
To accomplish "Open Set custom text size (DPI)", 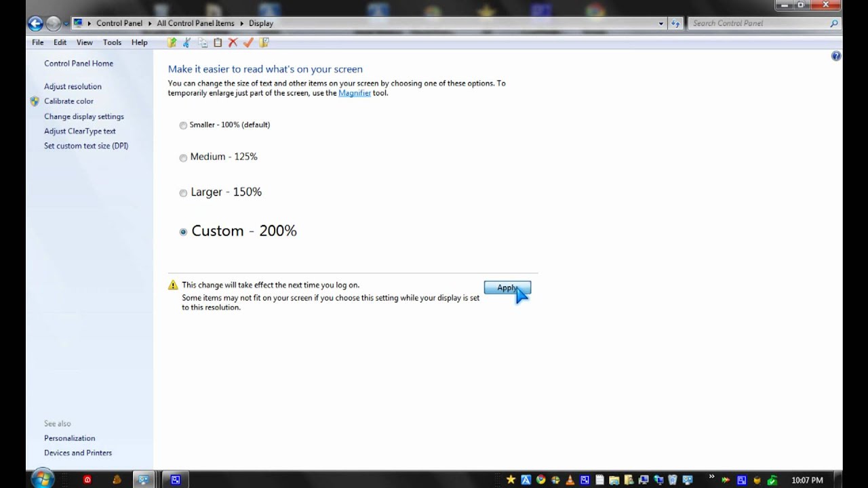I will click(86, 146).
